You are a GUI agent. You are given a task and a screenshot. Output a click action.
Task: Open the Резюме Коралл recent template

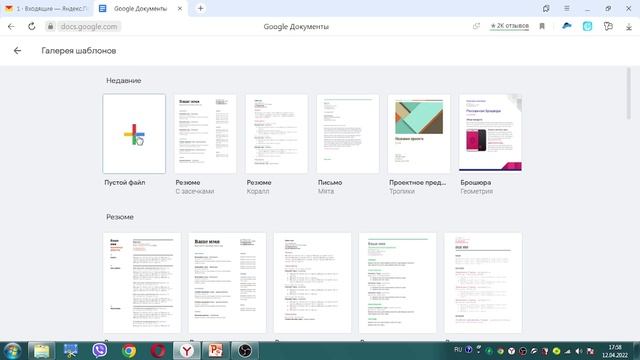tap(277, 134)
